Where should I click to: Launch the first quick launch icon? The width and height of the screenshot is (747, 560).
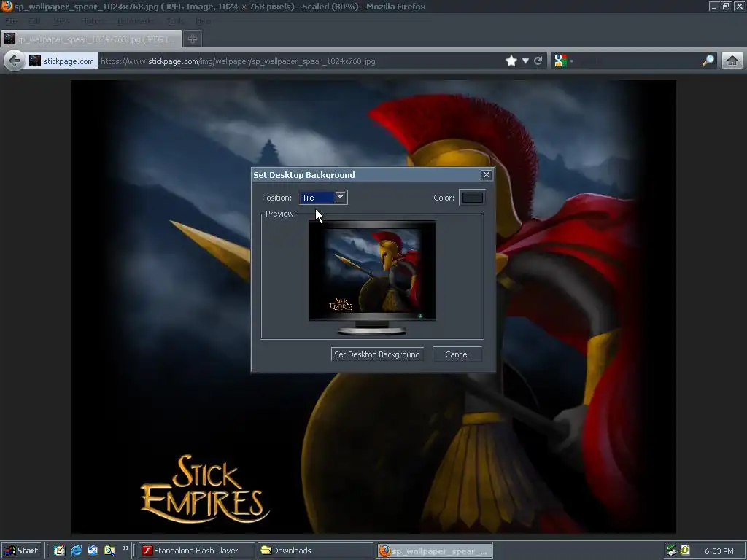pos(59,551)
